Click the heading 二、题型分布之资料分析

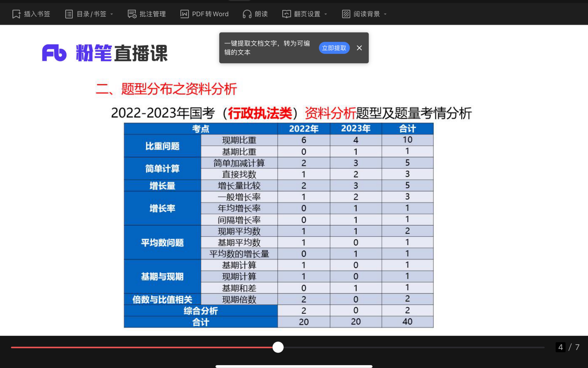click(166, 89)
